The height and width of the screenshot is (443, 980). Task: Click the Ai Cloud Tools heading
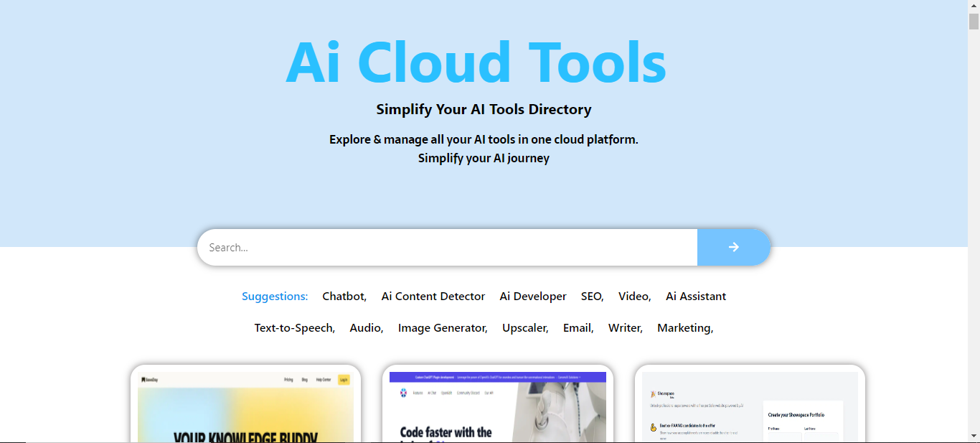tap(476, 62)
